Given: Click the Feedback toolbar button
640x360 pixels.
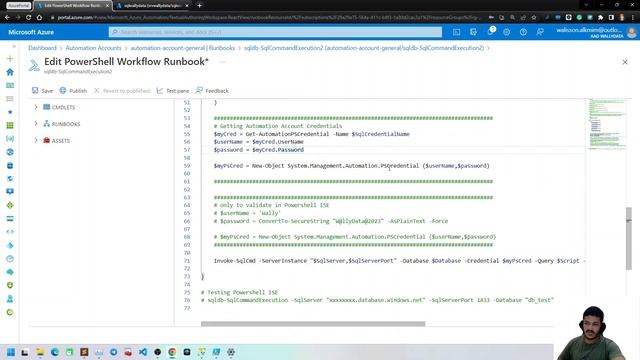Looking at the screenshot, I should pos(212,91).
